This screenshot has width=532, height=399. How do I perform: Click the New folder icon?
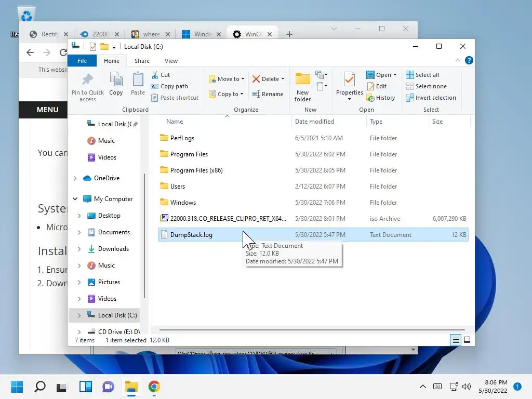point(303,79)
